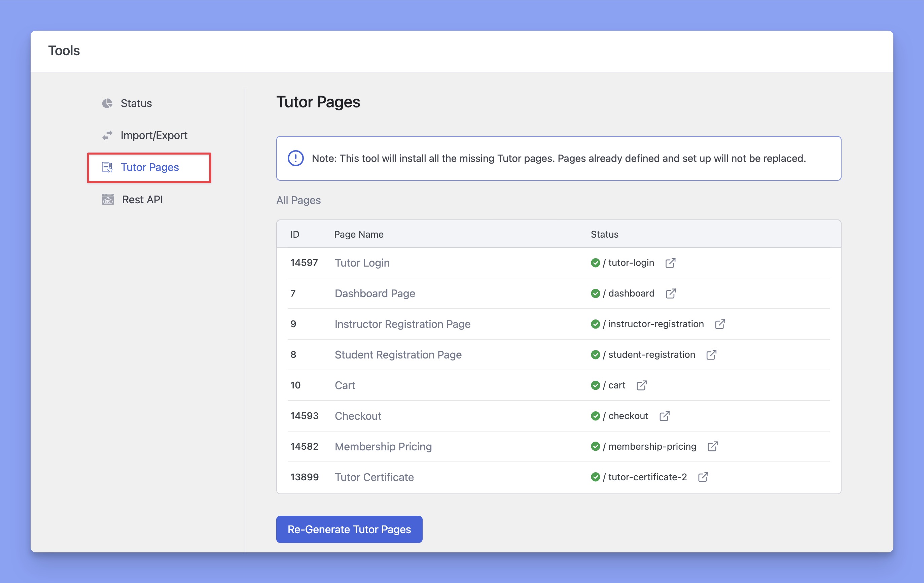This screenshot has width=924, height=583.
Task: Click the Page Name column header
Action: coord(358,234)
